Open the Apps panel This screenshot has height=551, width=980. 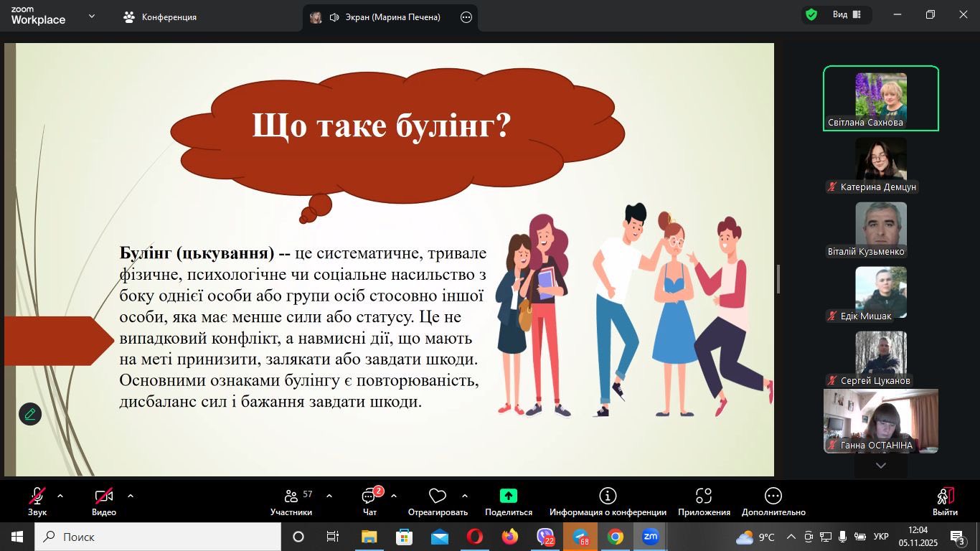pyautogui.click(x=703, y=501)
